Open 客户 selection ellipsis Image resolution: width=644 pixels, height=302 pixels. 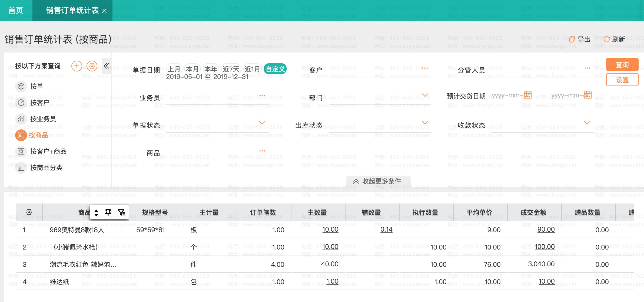coord(425,68)
